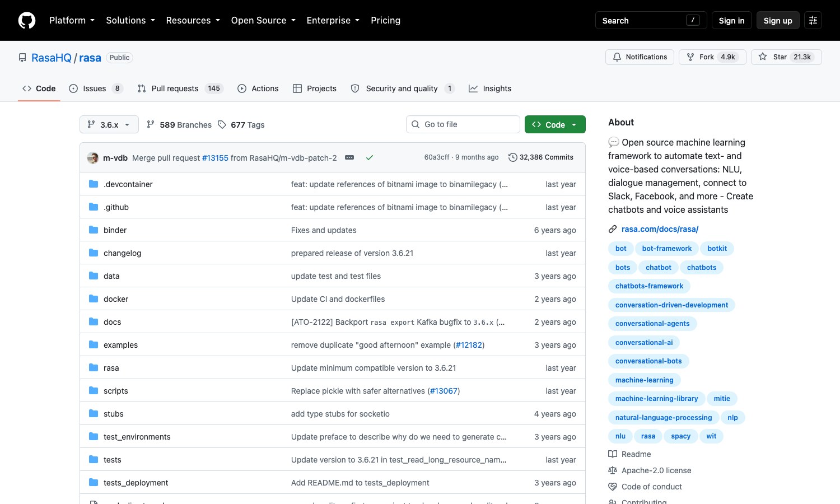Image resolution: width=840 pixels, height=504 pixels.
Task: Click the scales icon by Apache-2.0 license
Action: pos(613,470)
